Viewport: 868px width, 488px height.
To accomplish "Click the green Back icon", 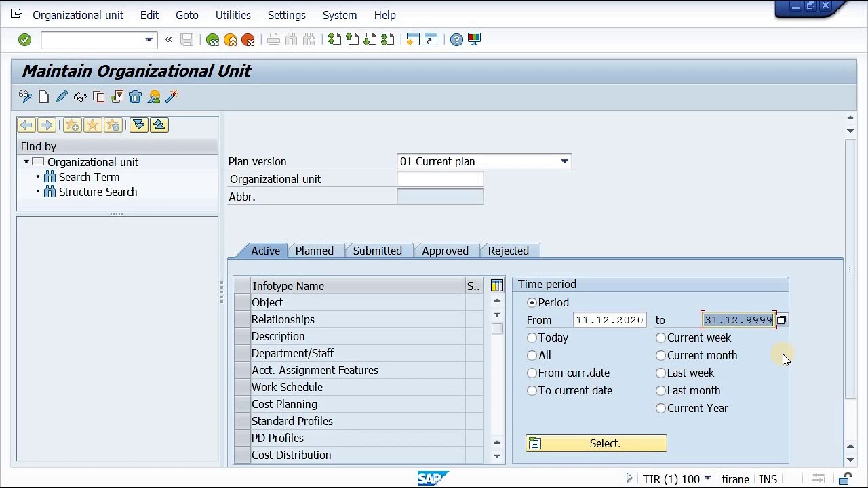I will pos(213,40).
